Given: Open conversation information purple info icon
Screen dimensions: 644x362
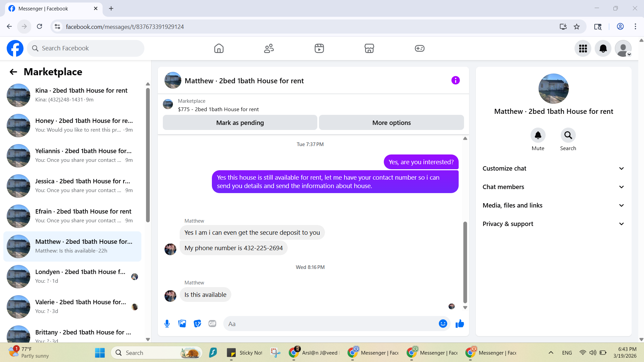Looking at the screenshot, I should point(455,80).
